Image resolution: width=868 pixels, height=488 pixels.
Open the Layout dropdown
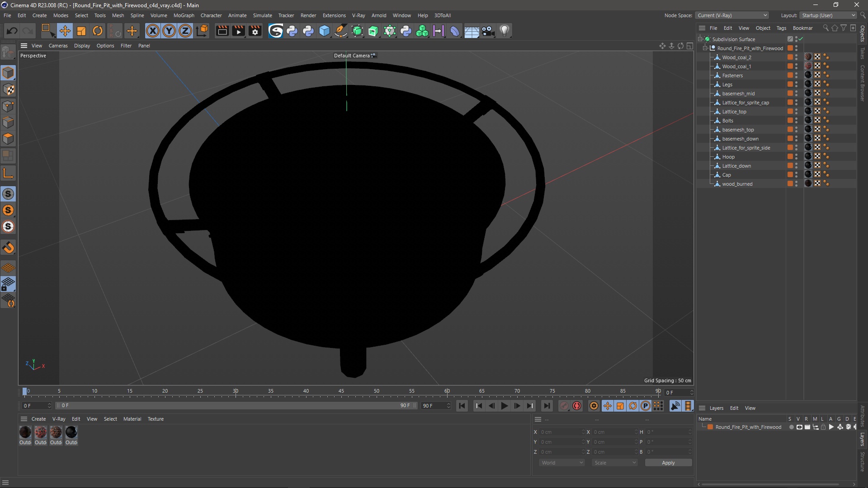828,15
